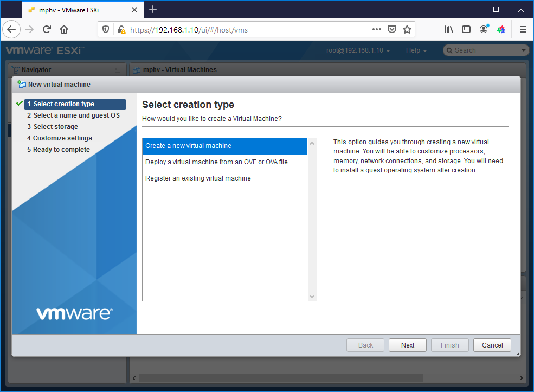534x392 pixels.
Task: Bookmark this page with the star icon
Action: (x=407, y=29)
